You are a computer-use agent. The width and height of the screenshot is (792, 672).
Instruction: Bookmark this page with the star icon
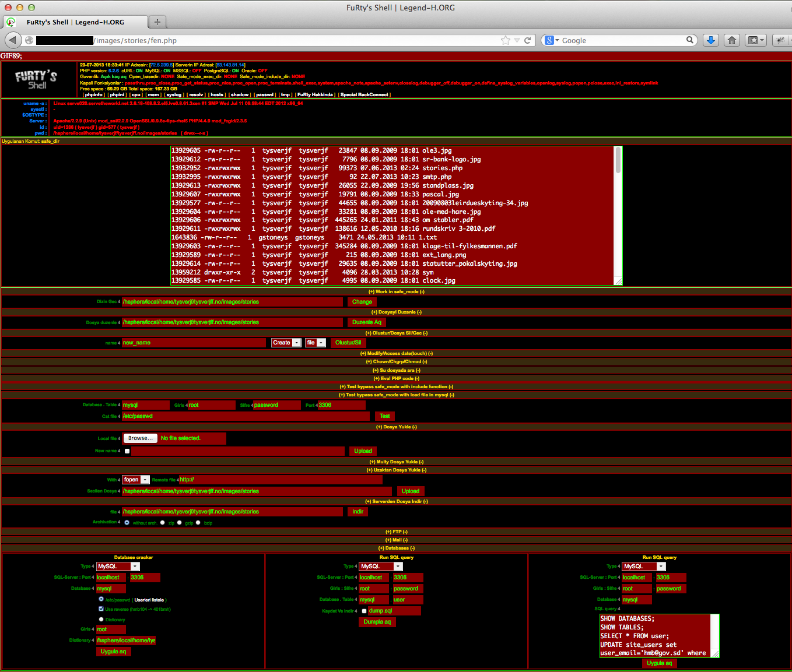click(506, 40)
